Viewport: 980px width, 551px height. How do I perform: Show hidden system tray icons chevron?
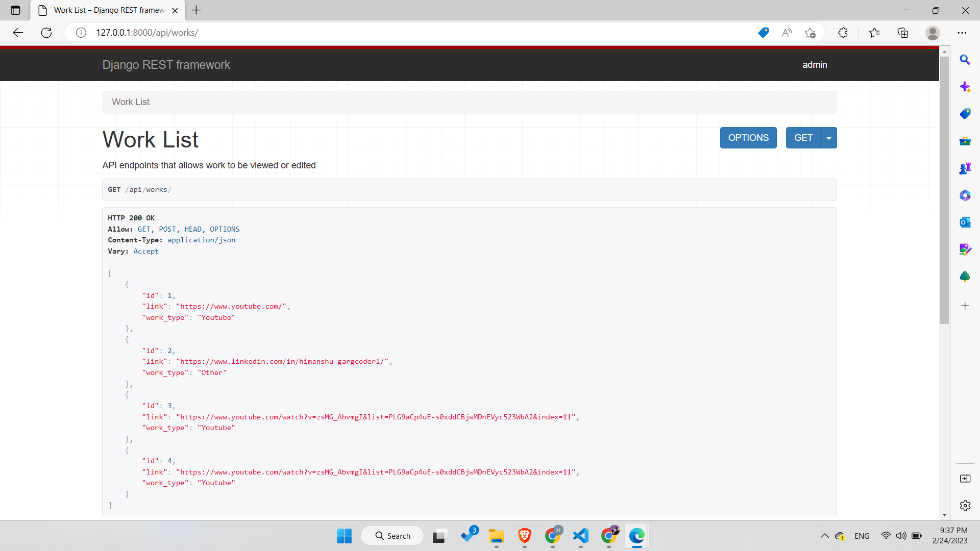(824, 536)
